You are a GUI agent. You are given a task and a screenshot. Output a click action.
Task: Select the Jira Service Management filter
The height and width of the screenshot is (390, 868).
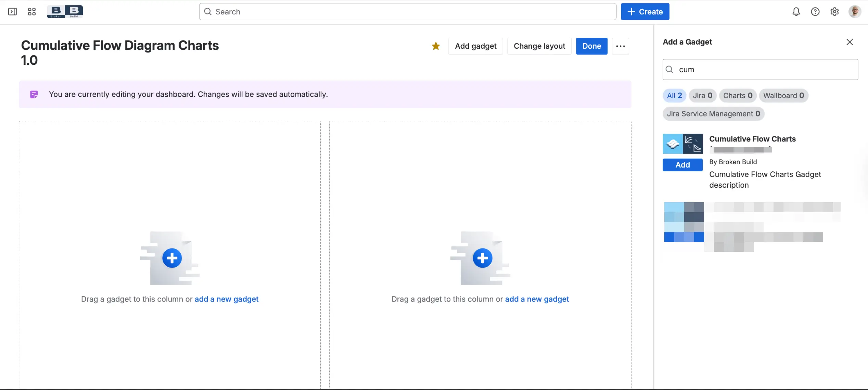pos(713,114)
